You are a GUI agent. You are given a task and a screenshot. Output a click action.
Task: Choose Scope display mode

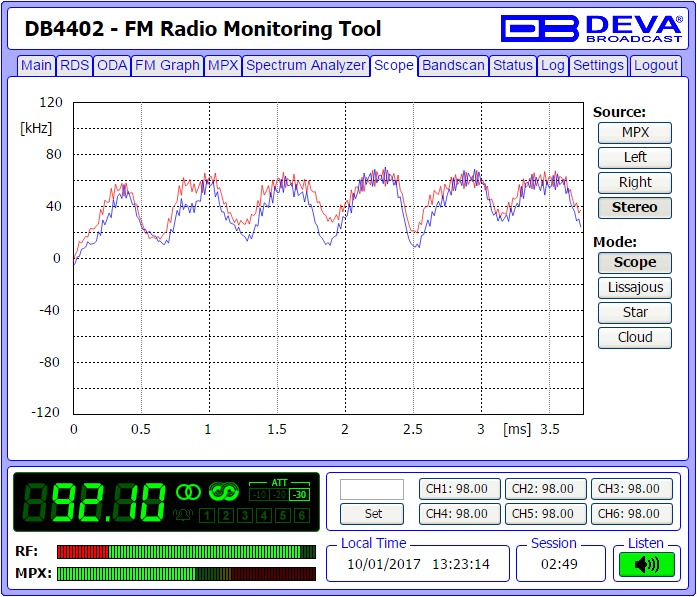(x=635, y=263)
